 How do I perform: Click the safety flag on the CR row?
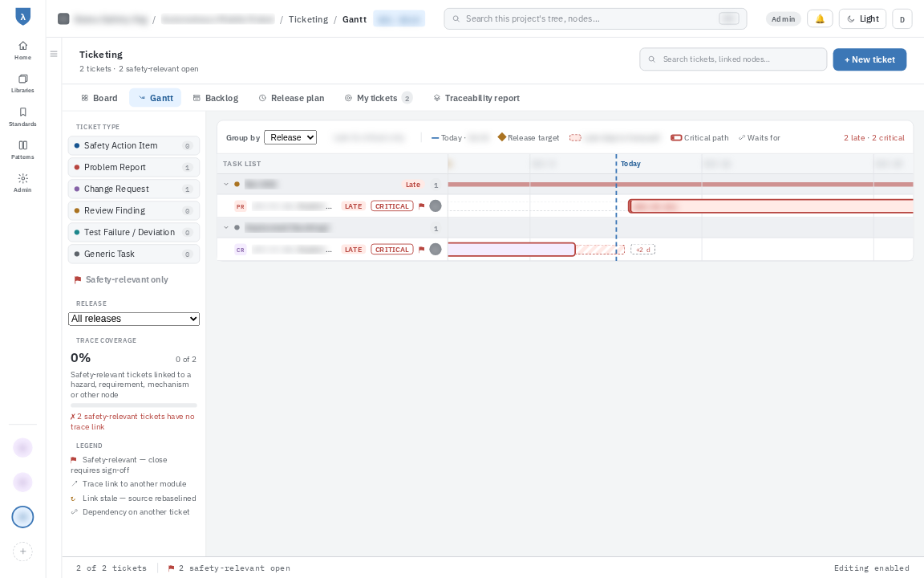[421, 250]
